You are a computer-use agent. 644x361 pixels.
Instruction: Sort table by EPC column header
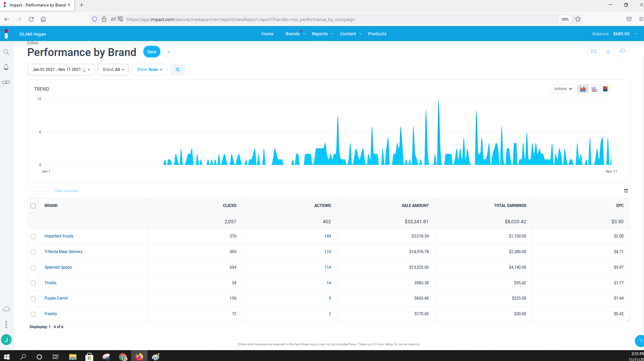(620, 206)
